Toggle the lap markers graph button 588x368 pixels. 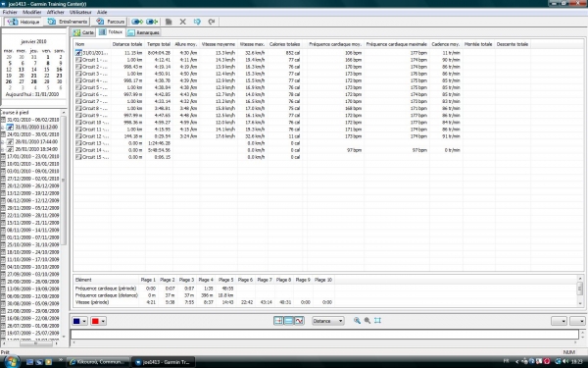pyautogui.click(x=278, y=321)
